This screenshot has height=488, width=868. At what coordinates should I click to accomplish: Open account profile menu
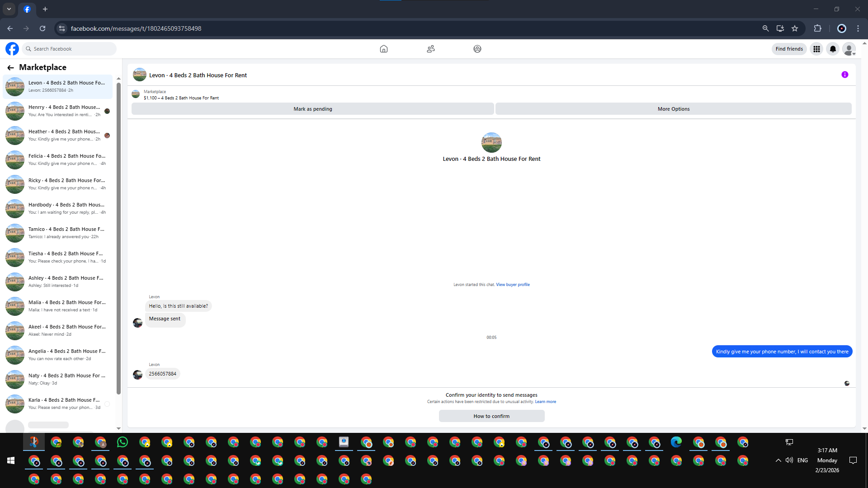pos(849,49)
